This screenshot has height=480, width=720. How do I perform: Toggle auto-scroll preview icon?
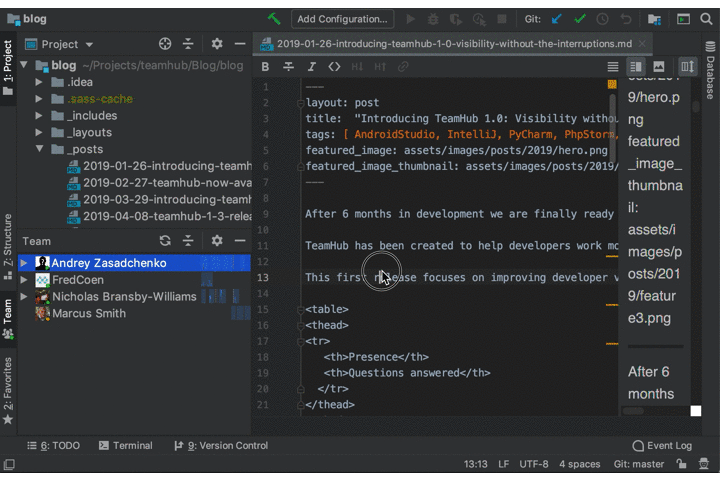tap(687, 67)
